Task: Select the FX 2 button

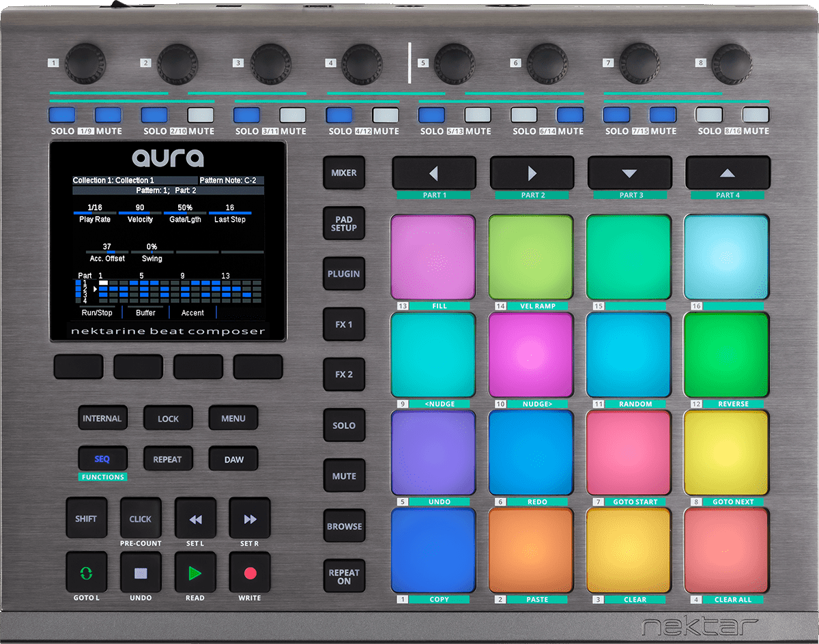Action: tap(344, 375)
